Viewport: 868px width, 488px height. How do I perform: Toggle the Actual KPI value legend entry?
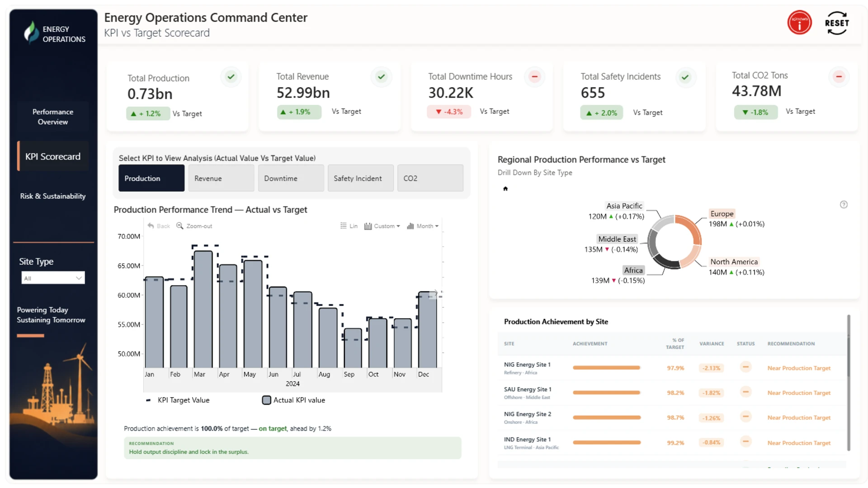(x=294, y=400)
